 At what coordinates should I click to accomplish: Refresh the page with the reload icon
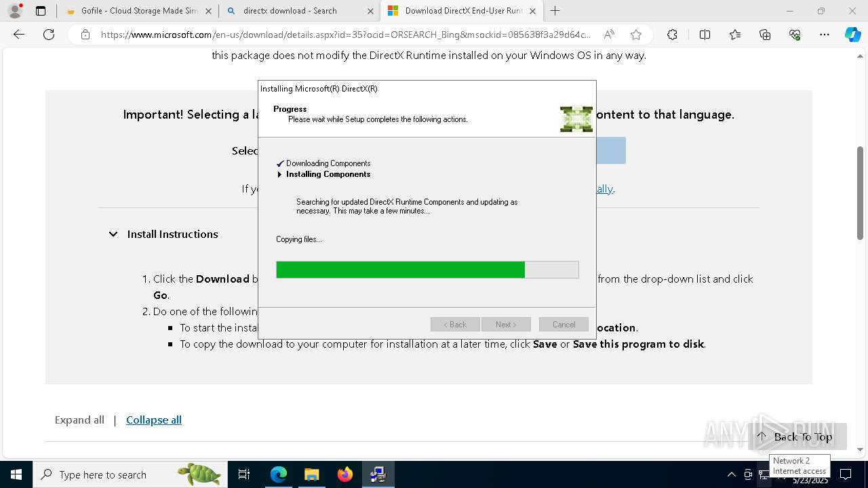click(49, 35)
